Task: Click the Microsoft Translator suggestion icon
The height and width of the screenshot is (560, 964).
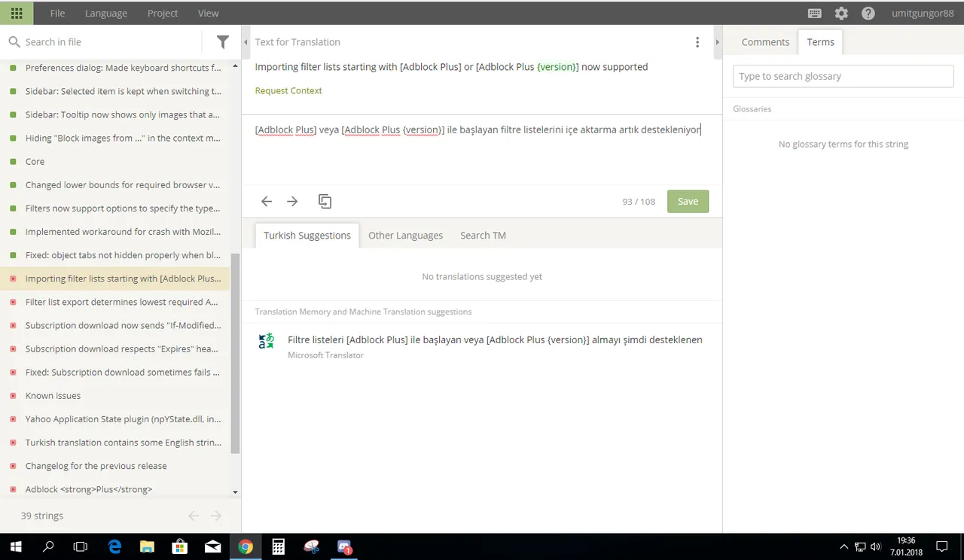Action: point(267,341)
